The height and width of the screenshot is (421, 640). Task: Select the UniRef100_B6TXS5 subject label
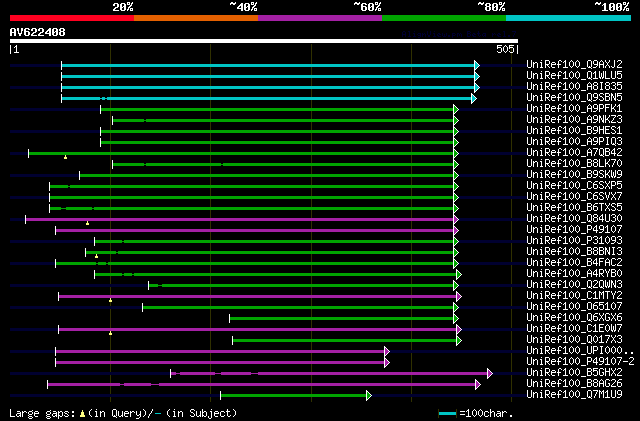pyautogui.click(x=574, y=208)
